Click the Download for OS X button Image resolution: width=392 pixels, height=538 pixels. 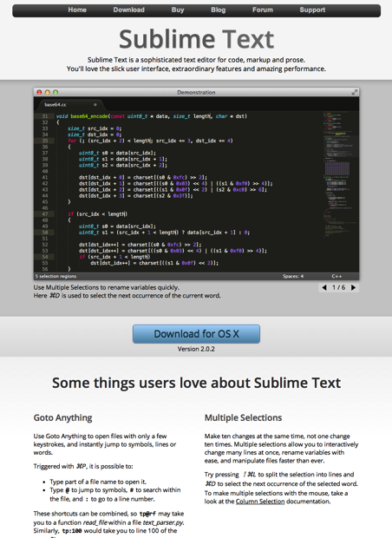click(196, 334)
